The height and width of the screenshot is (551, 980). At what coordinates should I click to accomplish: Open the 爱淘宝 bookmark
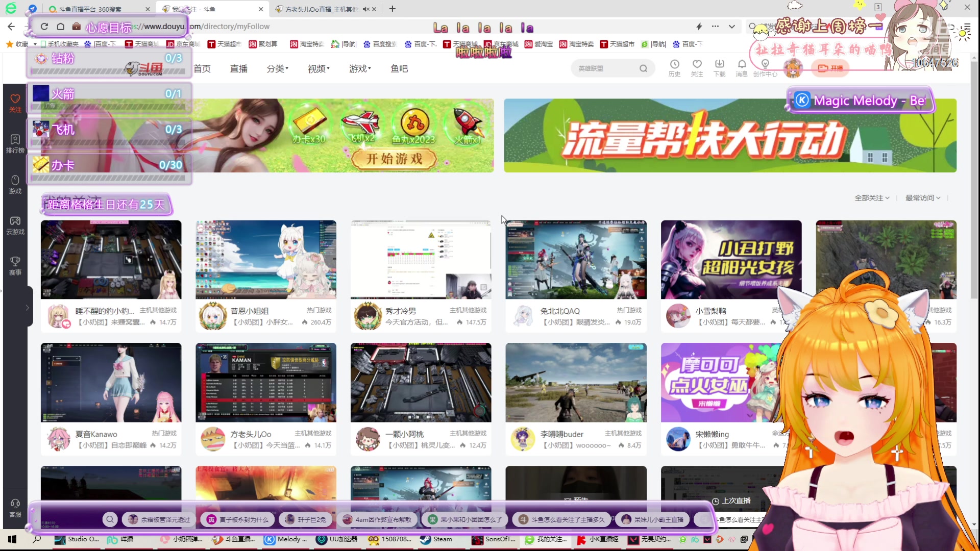coord(538,44)
